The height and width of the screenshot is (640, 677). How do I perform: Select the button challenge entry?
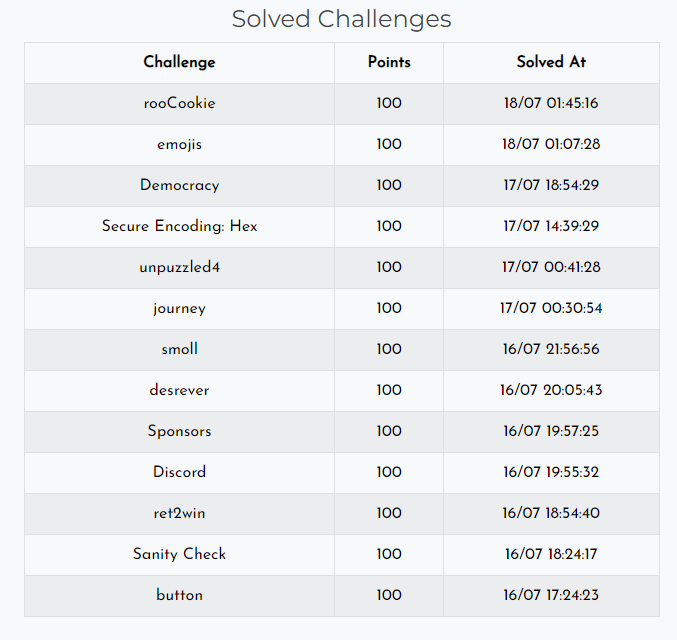(x=179, y=595)
